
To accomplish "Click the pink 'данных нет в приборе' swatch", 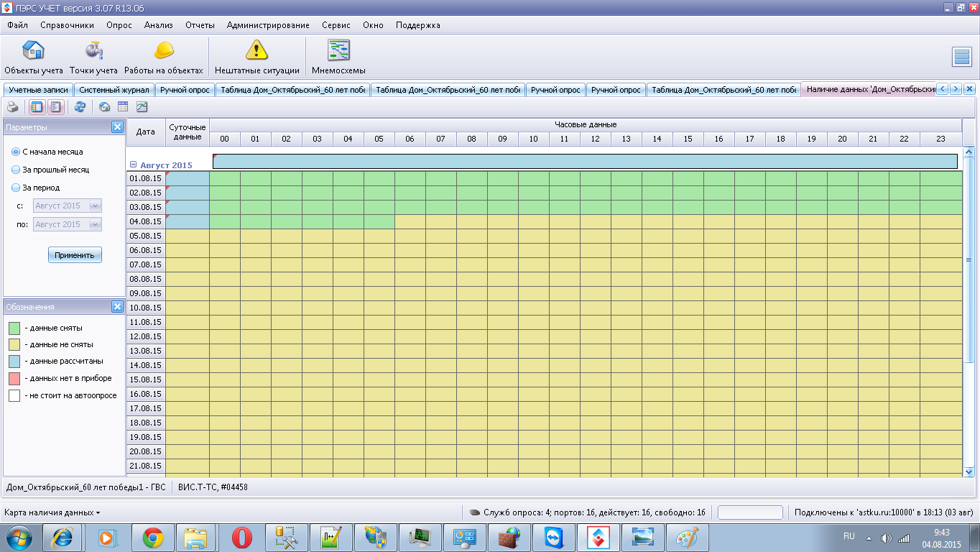I will tap(14, 378).
